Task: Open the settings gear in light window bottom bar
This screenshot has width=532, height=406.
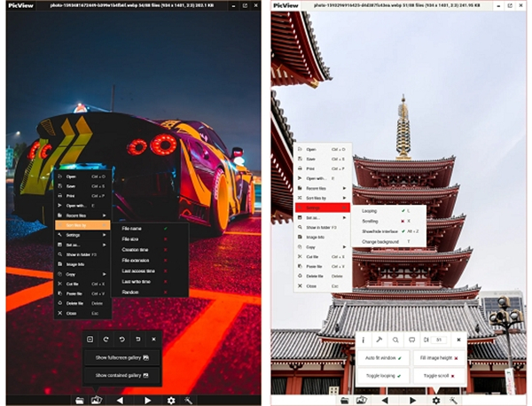Action: click(435, 400)
